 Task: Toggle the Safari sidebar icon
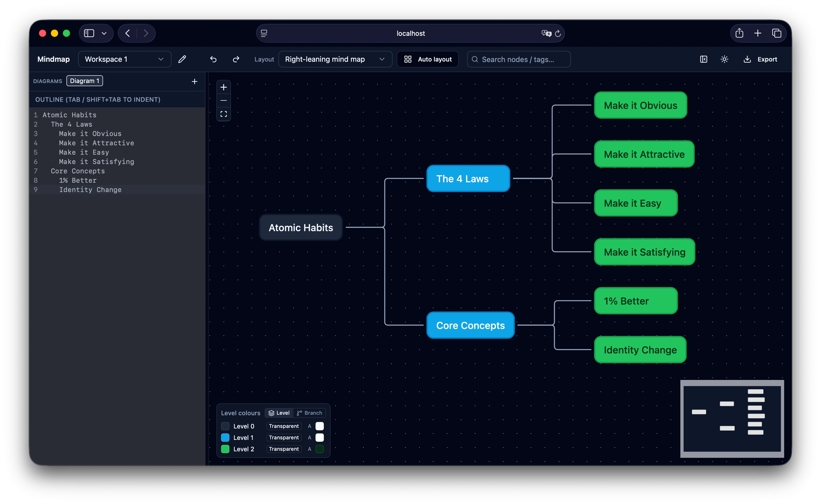89,33
